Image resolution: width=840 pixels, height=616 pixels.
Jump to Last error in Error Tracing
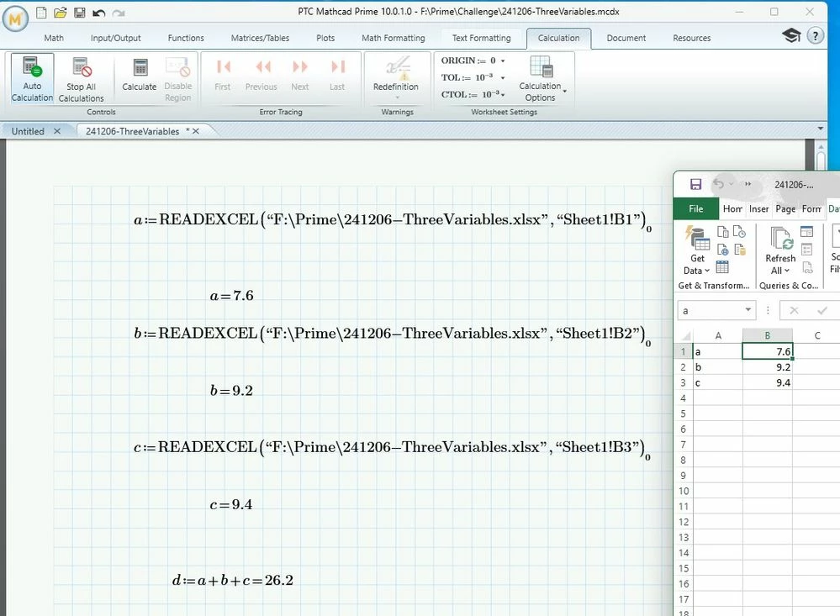coord(337,75)
